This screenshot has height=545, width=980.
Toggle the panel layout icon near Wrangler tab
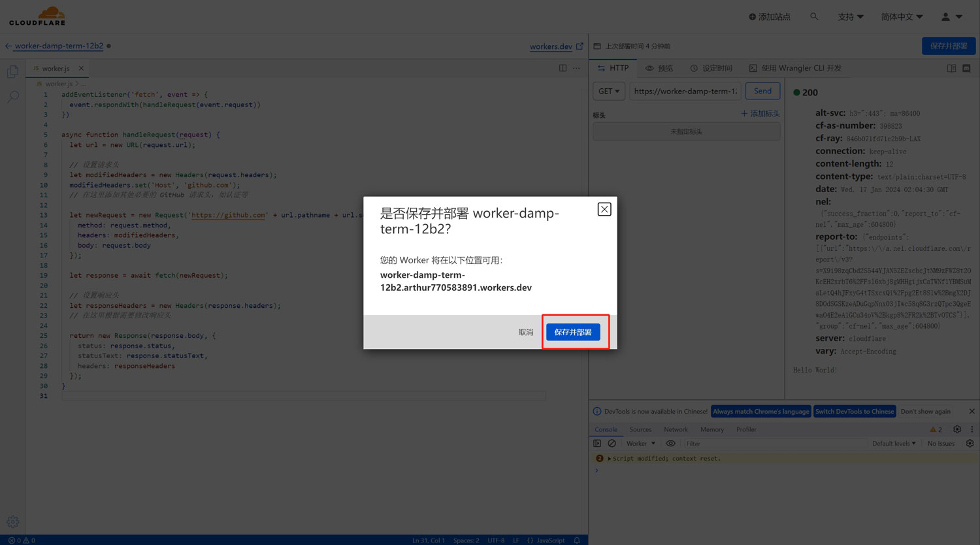(x=951, y=68)
